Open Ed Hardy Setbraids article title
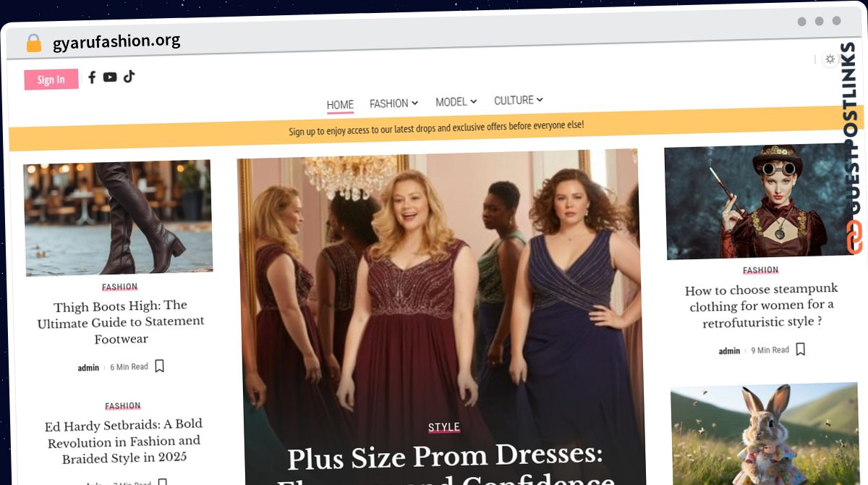 123,441
